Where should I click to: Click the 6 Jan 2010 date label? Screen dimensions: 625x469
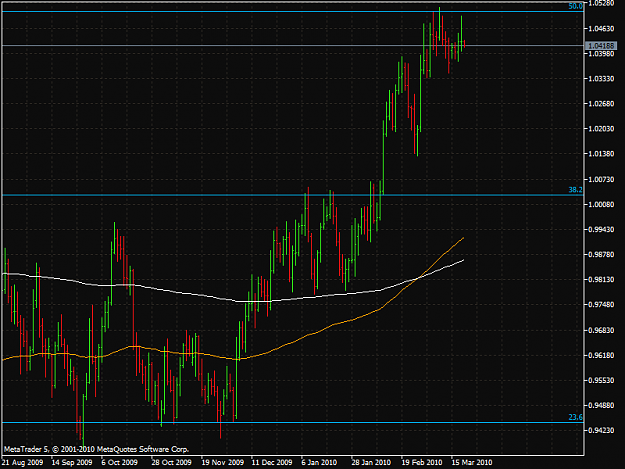click(319, 463)
